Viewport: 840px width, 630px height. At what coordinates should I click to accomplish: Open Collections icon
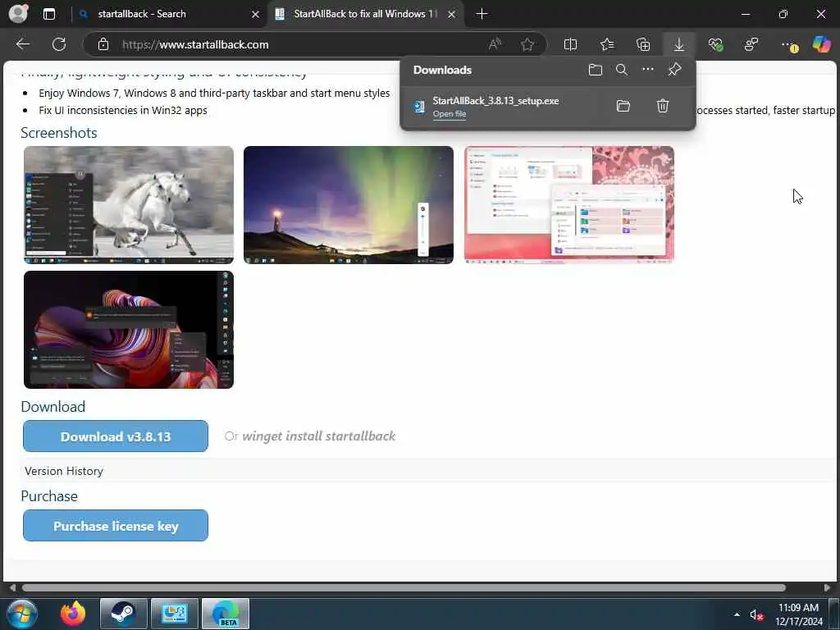click(x=643, y=44)
